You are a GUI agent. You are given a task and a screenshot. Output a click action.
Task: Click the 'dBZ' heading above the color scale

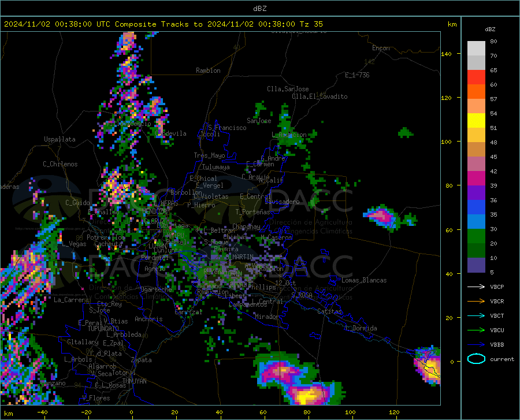pyautogui.click(x=490, y=29)
